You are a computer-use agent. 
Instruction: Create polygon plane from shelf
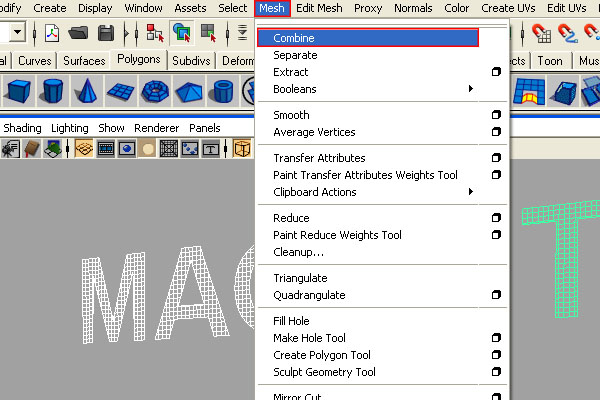pyautogui.click(x=121, y=91)
